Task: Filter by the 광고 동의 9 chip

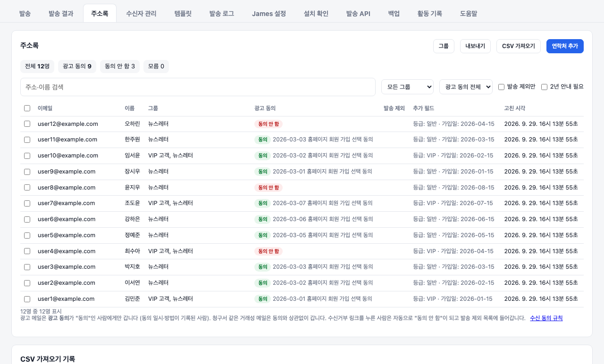Action: coord(77,66)
